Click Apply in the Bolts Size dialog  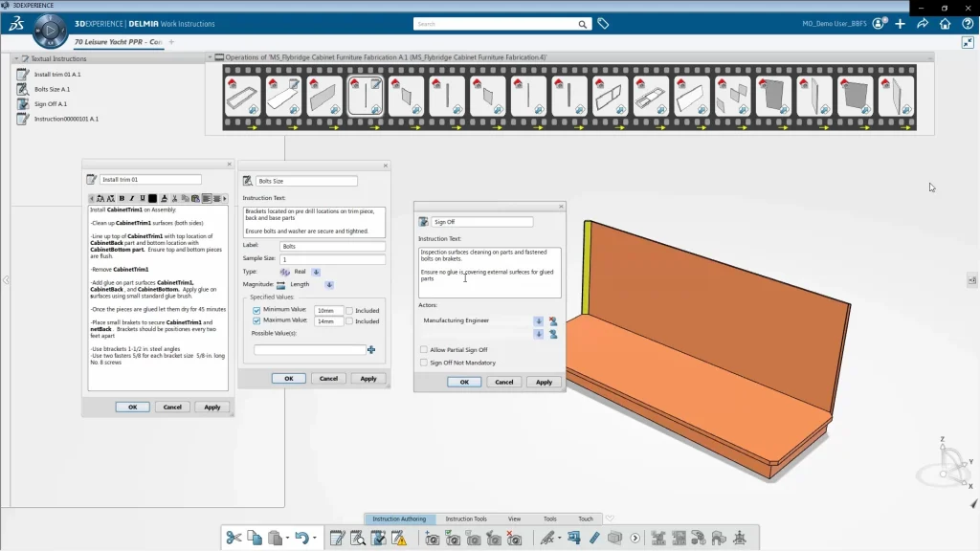pyautogui.click(x=368, y=378)
